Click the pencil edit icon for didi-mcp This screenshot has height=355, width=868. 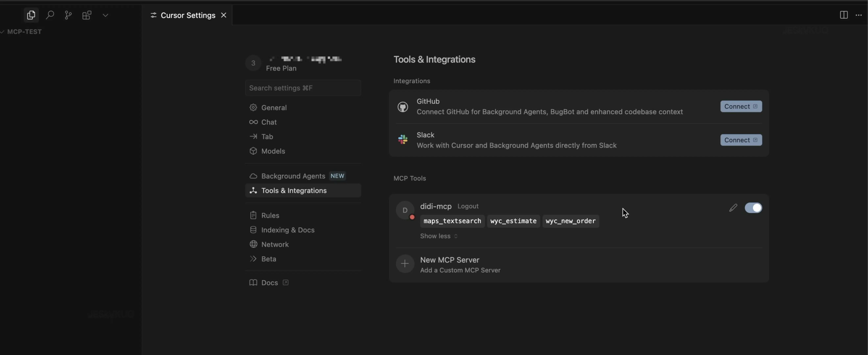tap(733, 208)
